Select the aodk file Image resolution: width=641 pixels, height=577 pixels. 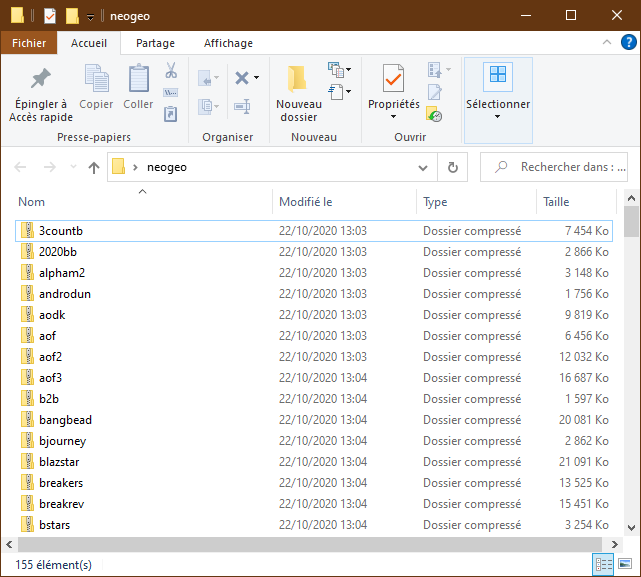tap(314, 315)
